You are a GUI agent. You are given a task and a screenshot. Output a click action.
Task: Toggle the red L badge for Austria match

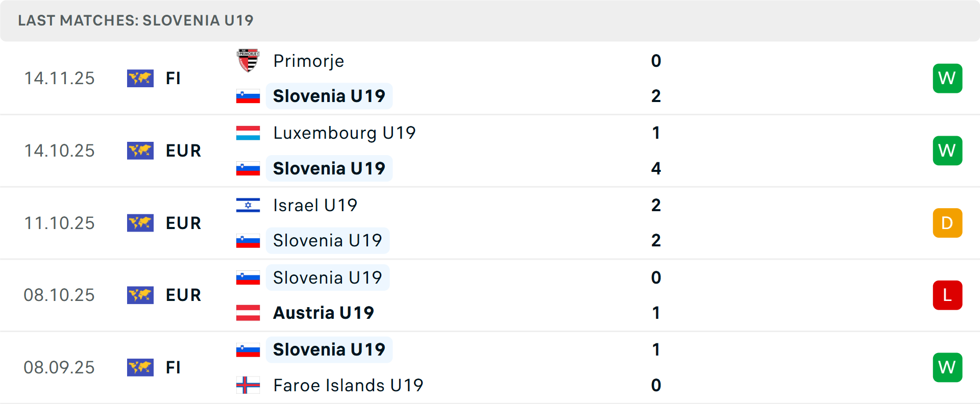[x=947, y=295]
